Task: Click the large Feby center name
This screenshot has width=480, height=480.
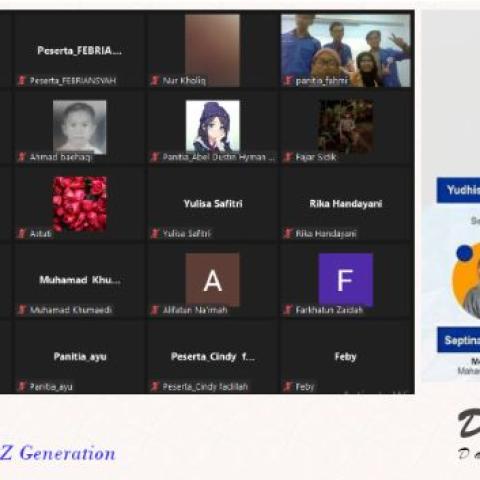Action: point(346,357)
